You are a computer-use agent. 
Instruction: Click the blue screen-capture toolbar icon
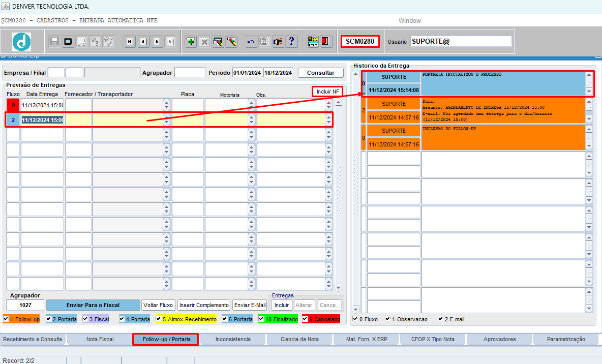pos(68,42)
